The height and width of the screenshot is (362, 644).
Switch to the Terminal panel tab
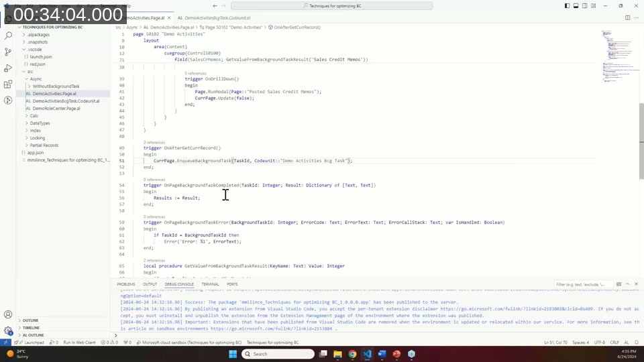[x=210, y=284]
